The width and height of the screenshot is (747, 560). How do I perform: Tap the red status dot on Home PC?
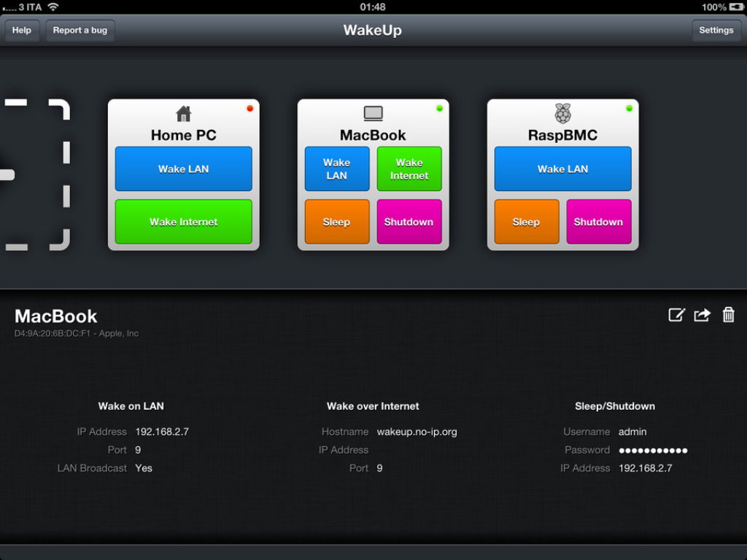point(249,109)
